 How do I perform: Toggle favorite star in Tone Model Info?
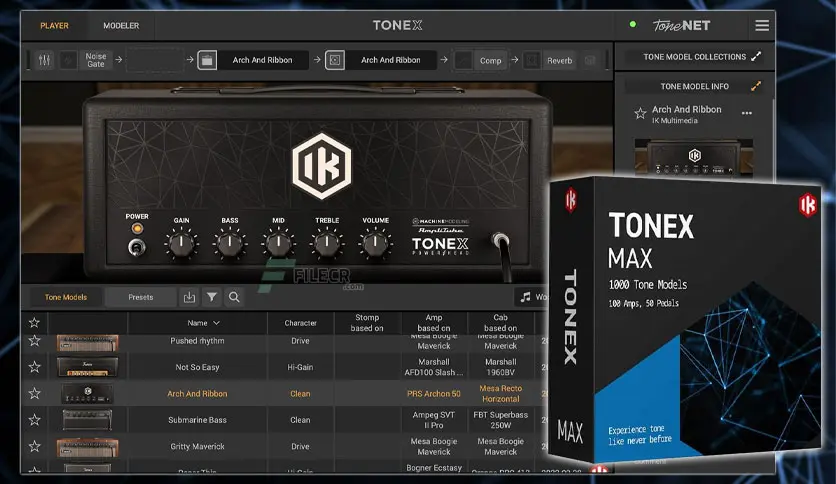click(640, 114)
